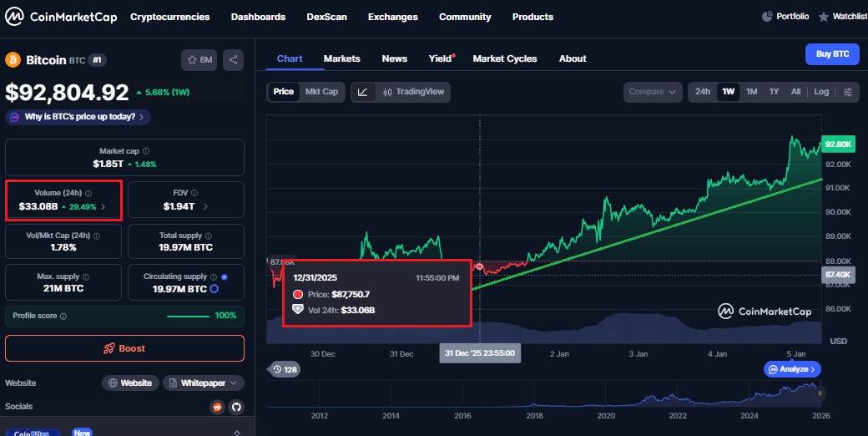Switch to the Markets tab

(x=341, y=58)
